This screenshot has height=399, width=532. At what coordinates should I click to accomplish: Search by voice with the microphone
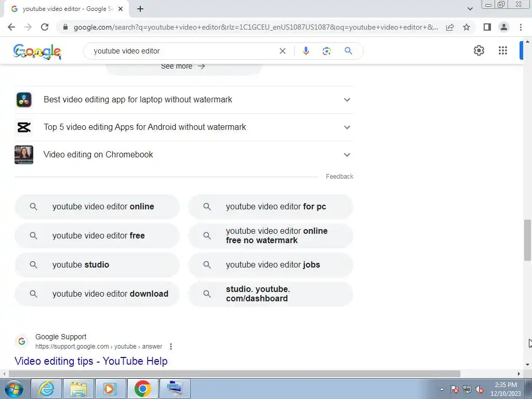[x=305, y=51]
